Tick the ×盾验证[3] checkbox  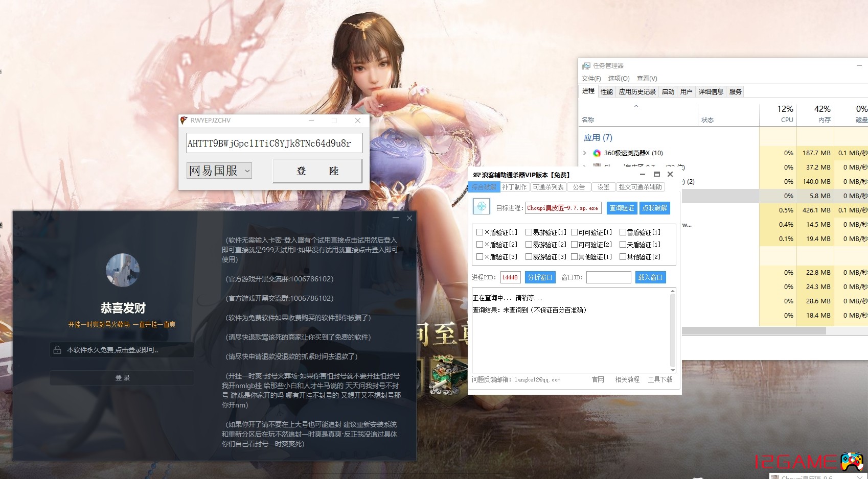(479, 257)
